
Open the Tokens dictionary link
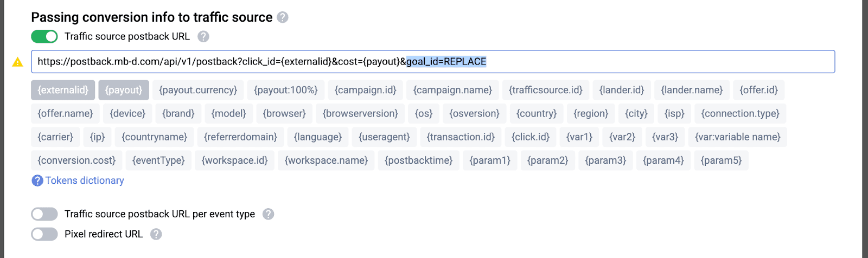coord(85,180)
